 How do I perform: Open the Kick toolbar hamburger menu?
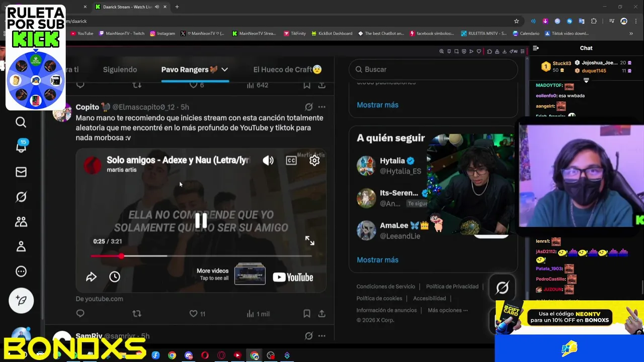pyautogui.click(x=522, y=51)
